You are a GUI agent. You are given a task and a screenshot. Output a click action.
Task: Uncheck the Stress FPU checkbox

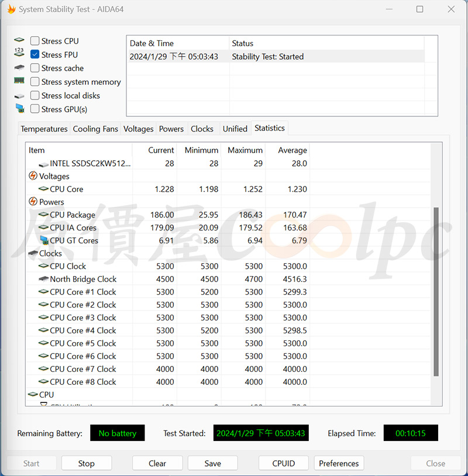[35, 54]
